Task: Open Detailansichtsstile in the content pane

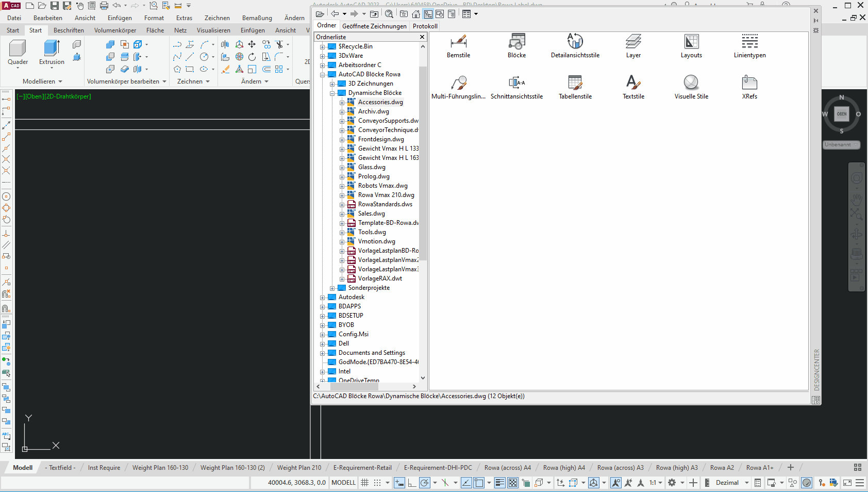Action: point(575,45)
